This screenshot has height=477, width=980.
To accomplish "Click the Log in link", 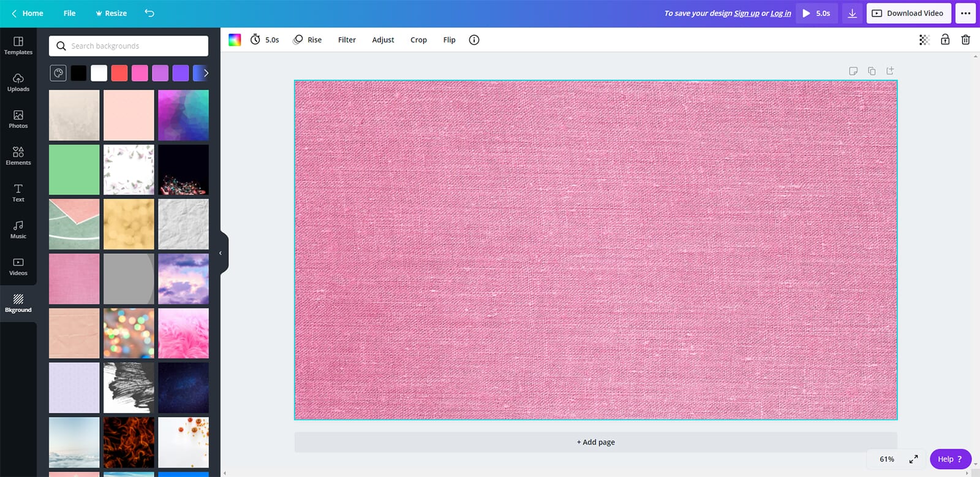I will tap(781, 13).
